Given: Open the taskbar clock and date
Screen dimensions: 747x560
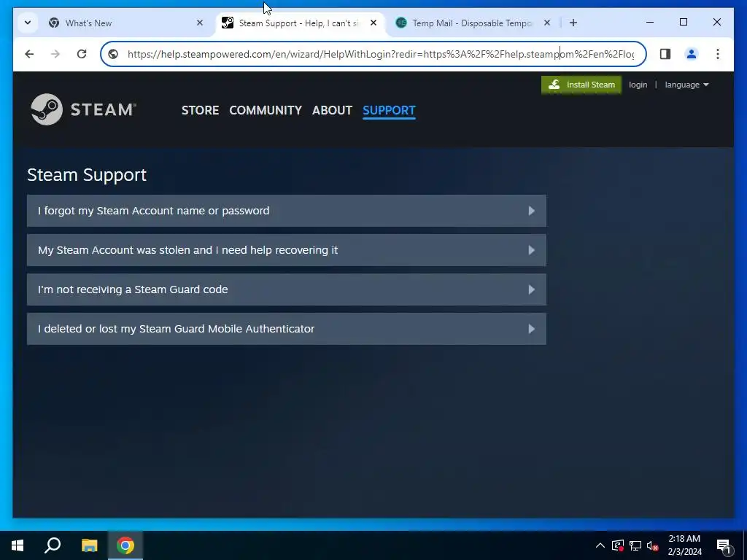Looking at the screenshot, I should (684, 545).
